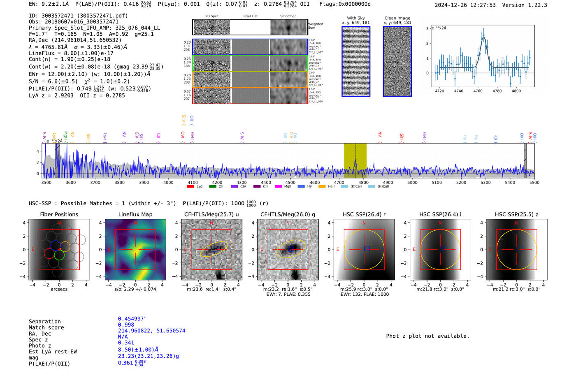The width and height of the screenshot is (576, 392).
Task: Click the Photo z value 0.341
Action: point(126,343)
